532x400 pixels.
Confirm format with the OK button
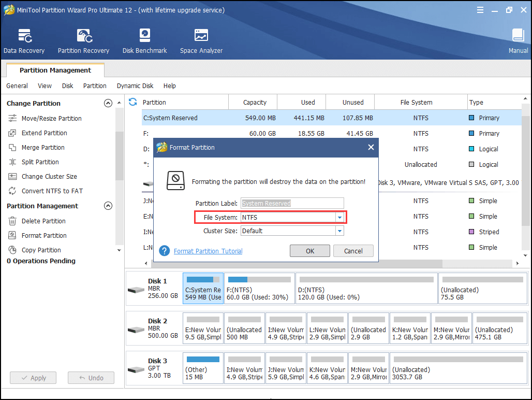(x=310, y=251)
